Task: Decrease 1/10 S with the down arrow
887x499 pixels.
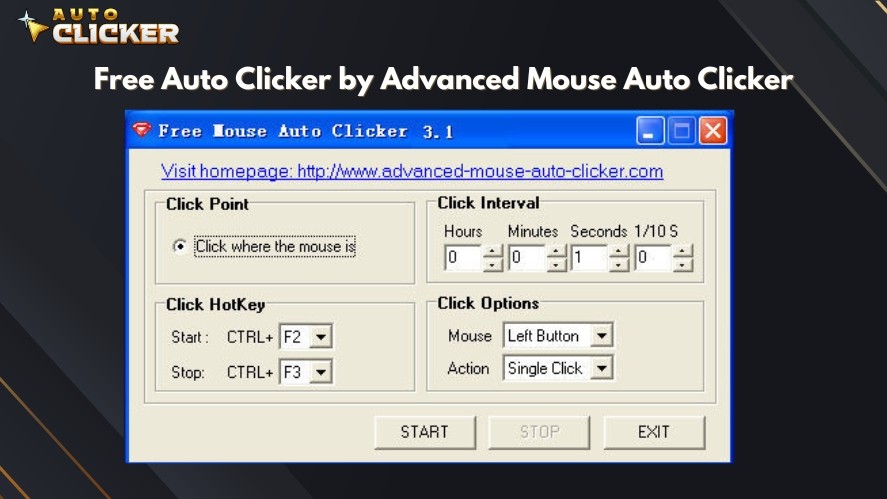Action: click(682, 264)
